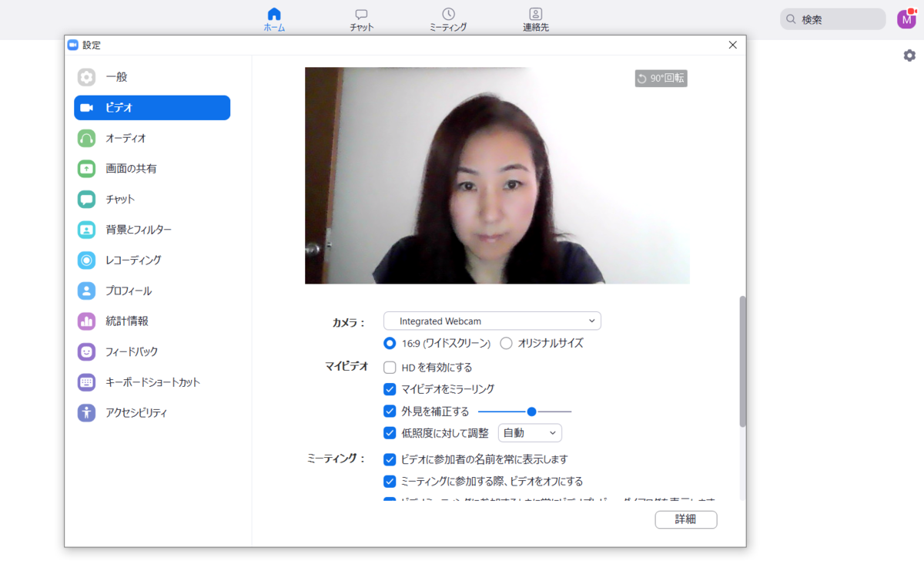The image size is (924, 578).
Task: Select 一般 settings label
Action: (116, 77)
